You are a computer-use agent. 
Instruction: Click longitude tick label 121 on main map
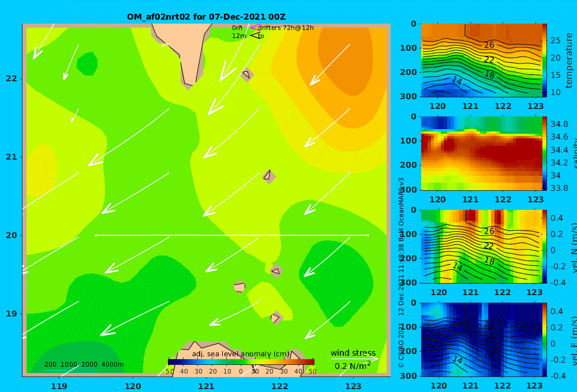(x=206, y=386)
